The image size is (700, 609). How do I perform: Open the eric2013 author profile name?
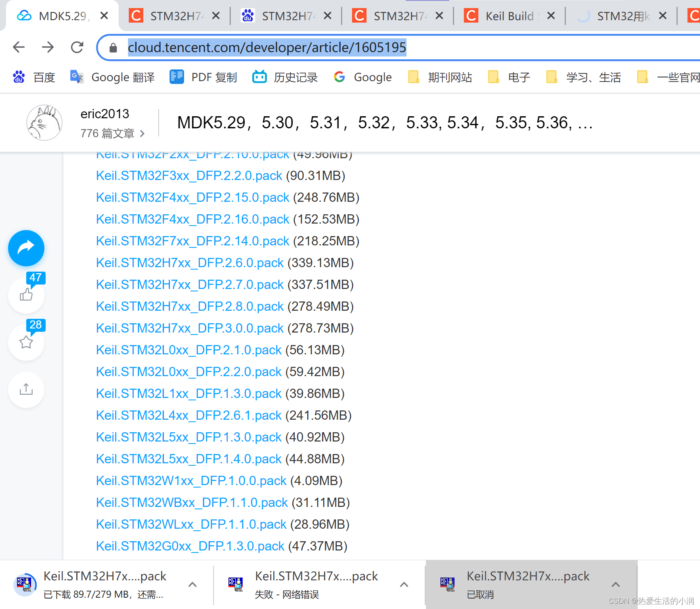(105, 114)
